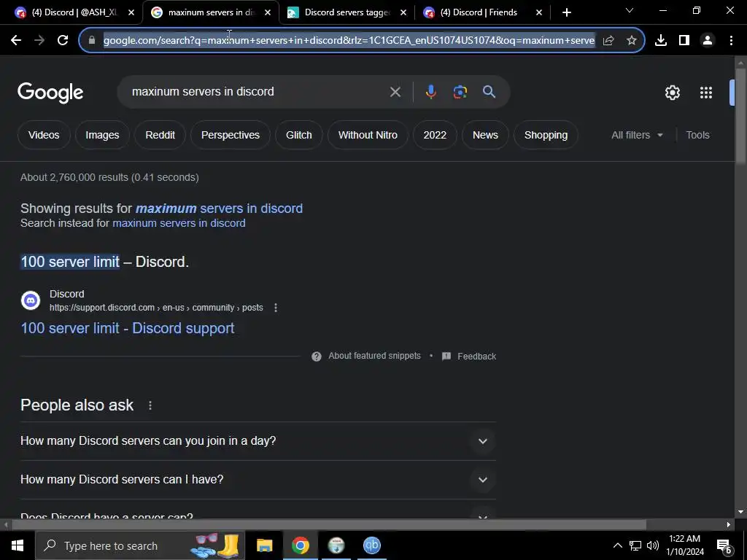This screenshot has height=560, width=747.
Task: Click the Discord support URL breadcrumb
Action: pos(156,308)
